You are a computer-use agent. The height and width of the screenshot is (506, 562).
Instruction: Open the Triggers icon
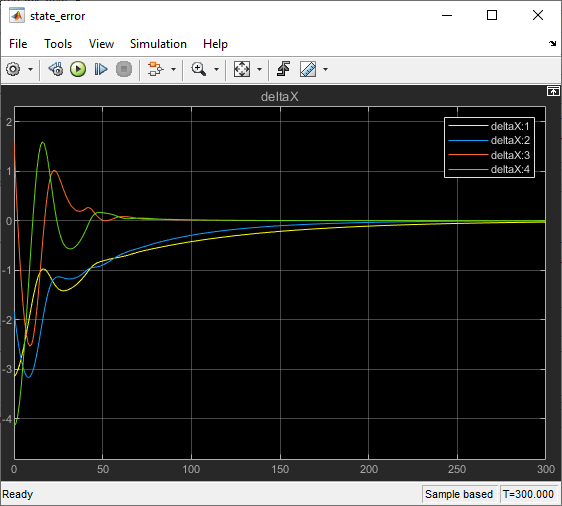284,69
